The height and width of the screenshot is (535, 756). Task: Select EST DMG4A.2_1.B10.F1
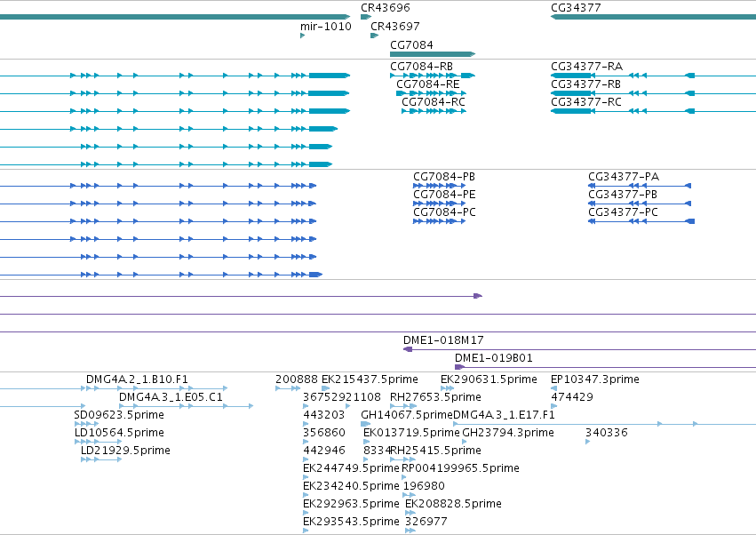coord(137,379)
